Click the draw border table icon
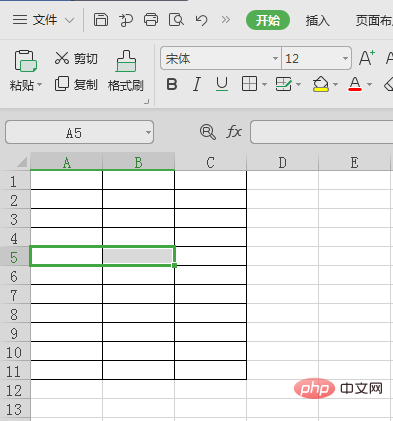 click(284, 84)
